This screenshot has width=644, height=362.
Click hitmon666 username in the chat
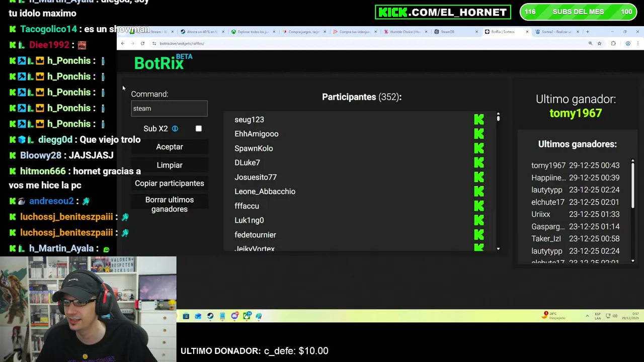click(43, 171)
